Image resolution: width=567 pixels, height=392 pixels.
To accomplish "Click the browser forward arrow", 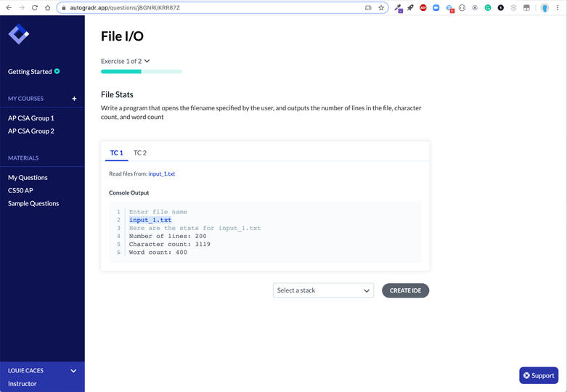I will [22, 7].
